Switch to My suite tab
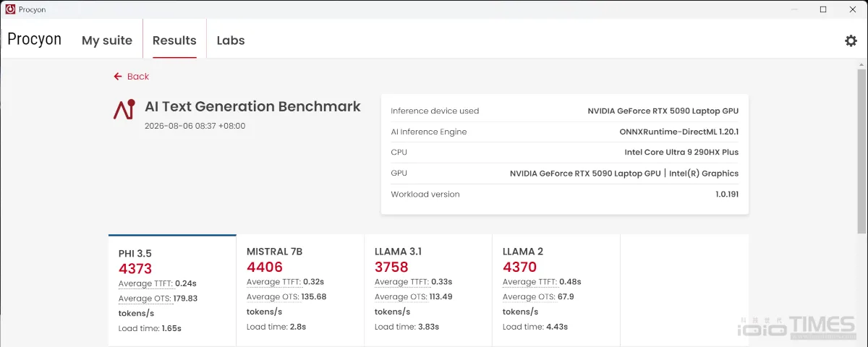The image size is (868, 347). [x=107, y=40]
